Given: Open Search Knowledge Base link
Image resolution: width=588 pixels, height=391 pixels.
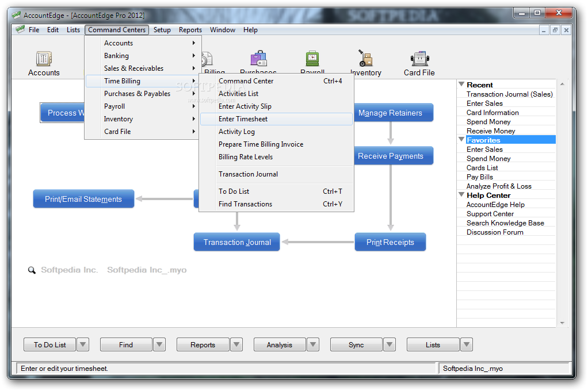Looking at the screenshot, I should 505,223.
